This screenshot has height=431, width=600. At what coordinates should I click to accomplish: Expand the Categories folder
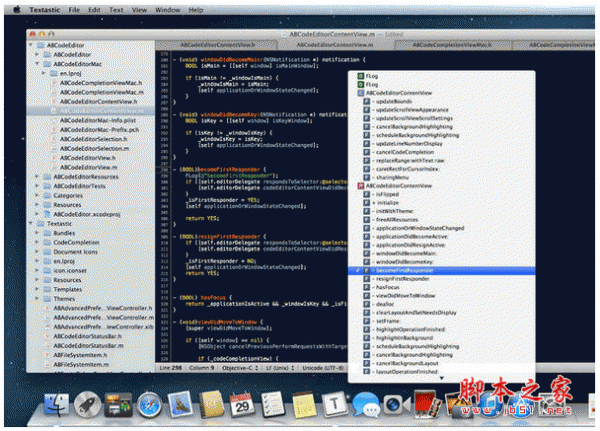37,195
